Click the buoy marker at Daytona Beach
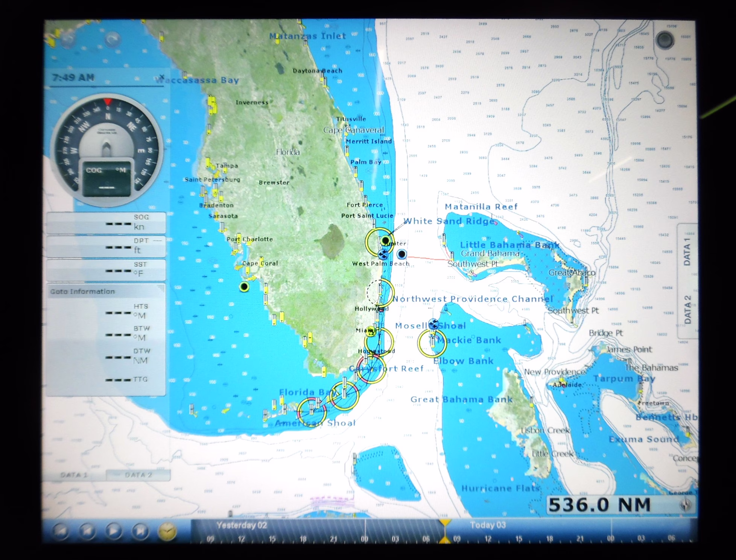 pyautogui.click(x=322, y=77)
